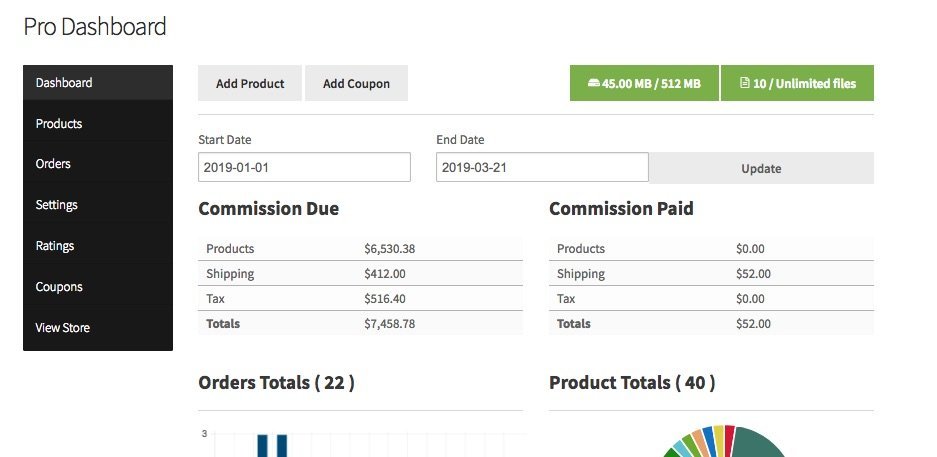Click the 45.00 MB / 512 MB storage button

pyautogui.click(x=644, y=83)
